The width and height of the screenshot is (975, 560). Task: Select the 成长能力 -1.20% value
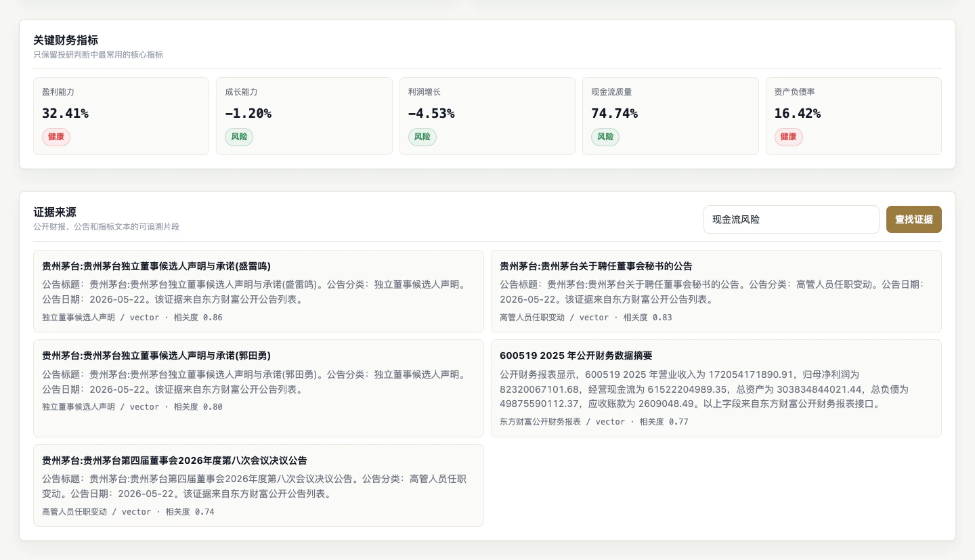(248, 114)
